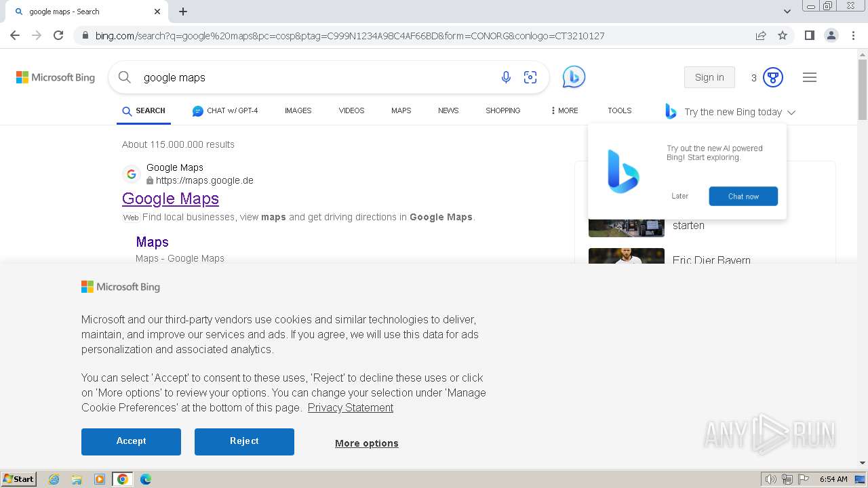
Task: Open a new browser tab
Action: click(183, 12)
